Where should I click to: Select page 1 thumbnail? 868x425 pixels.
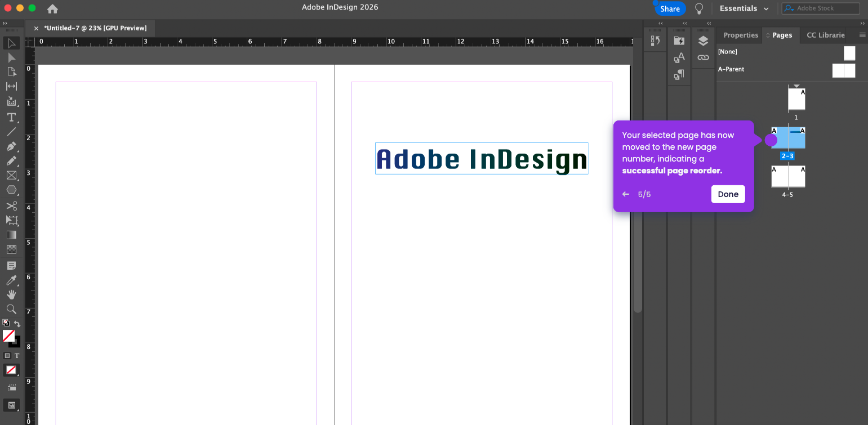(x=796, y=99)
